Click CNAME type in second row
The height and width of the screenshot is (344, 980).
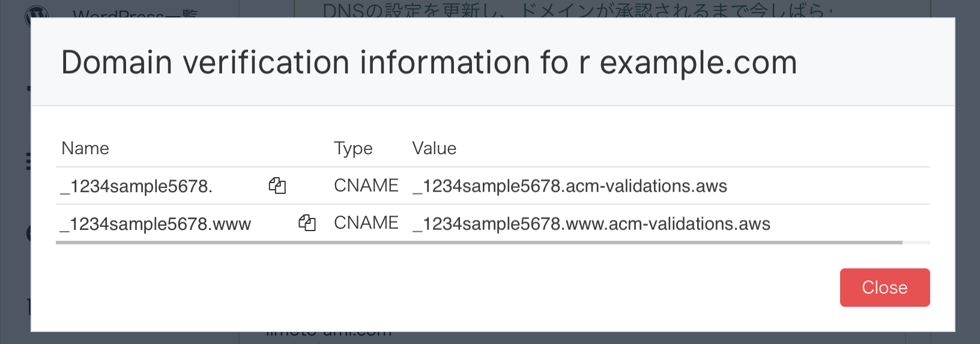(366, 223)
